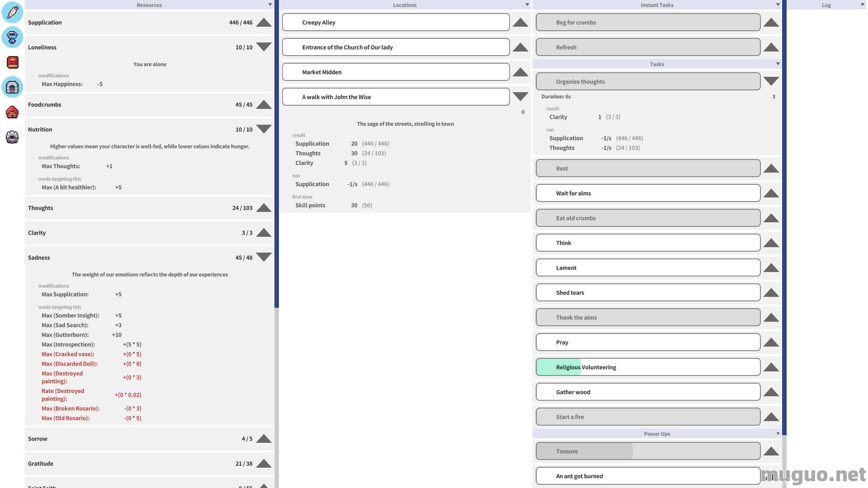Open the stone archway sidebar icon
868x488 pixels.
12,87
